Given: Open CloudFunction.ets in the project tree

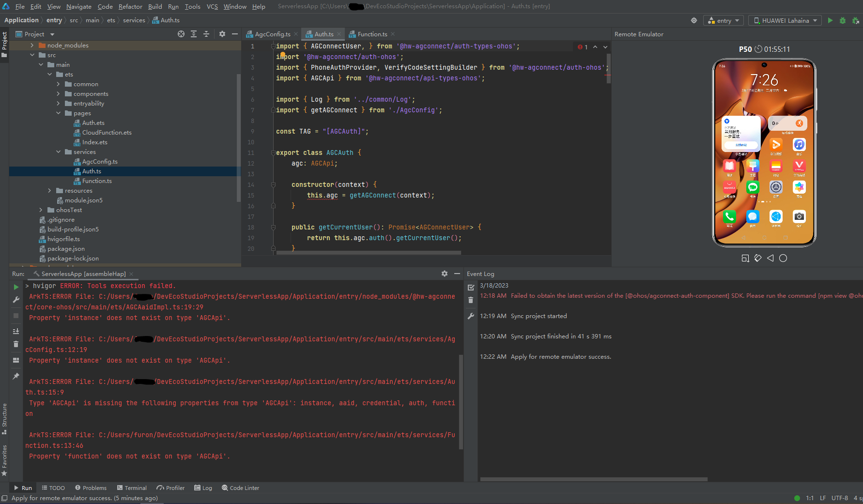Looking at the screenshot, I should (107, 132).
